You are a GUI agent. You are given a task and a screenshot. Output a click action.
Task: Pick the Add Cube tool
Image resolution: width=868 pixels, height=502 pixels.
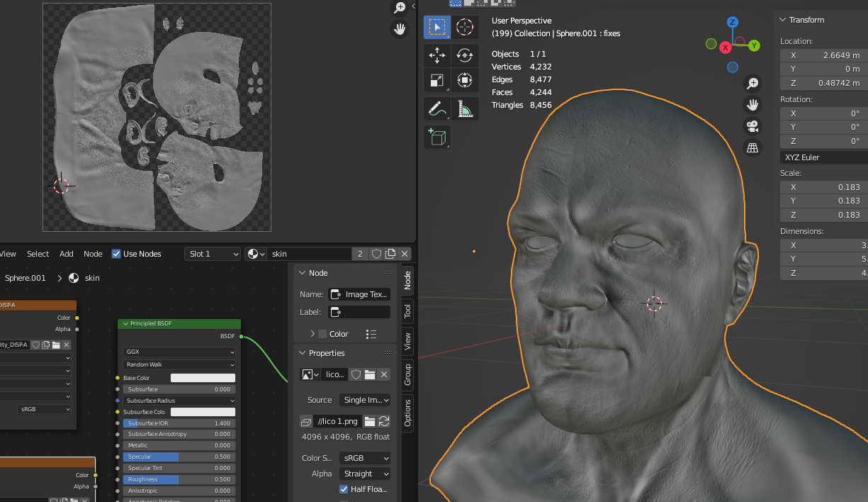click(x=437, y=136)
